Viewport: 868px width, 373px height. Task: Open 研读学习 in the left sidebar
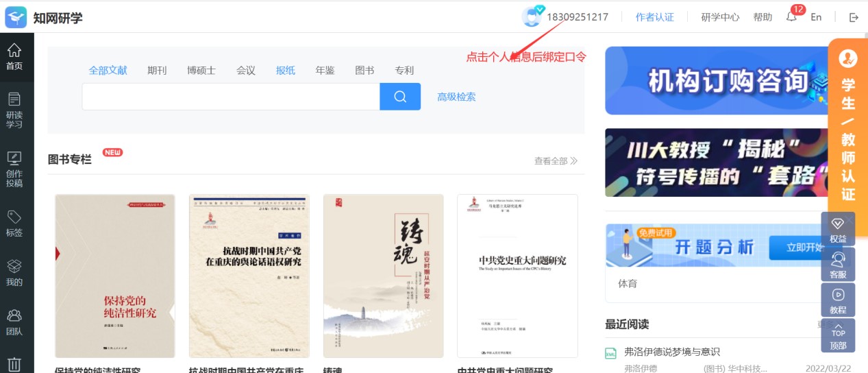(x=14, y=110)
